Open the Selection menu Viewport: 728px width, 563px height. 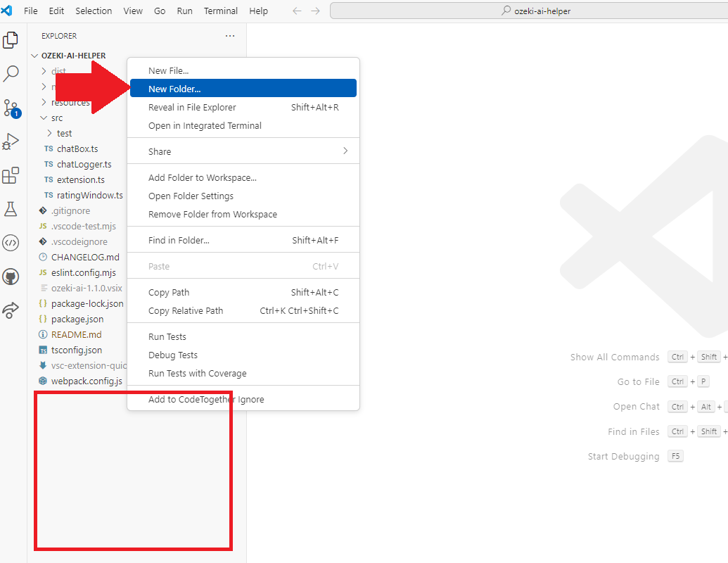(x=94, y=11)
